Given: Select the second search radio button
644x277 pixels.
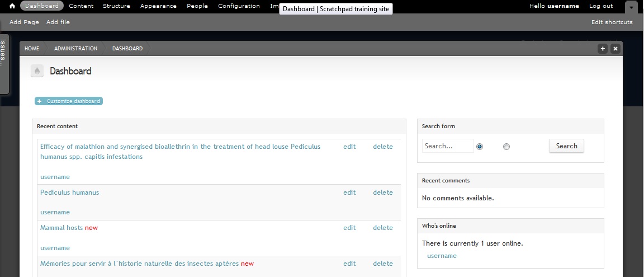Looking at the screenshot, I should coord(506,146).
